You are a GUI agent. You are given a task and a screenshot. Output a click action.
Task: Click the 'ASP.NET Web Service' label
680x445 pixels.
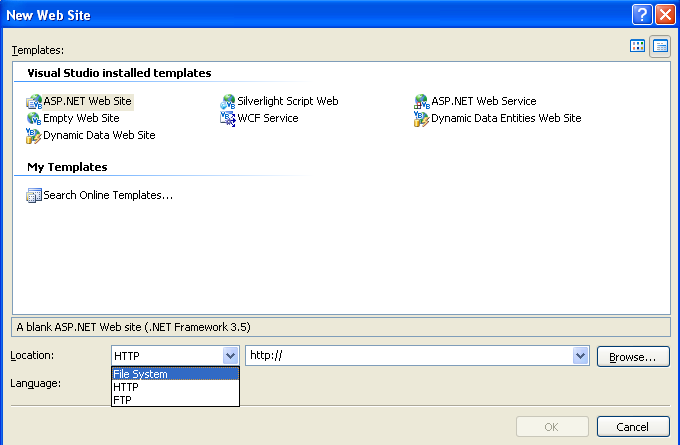(484, 101)
